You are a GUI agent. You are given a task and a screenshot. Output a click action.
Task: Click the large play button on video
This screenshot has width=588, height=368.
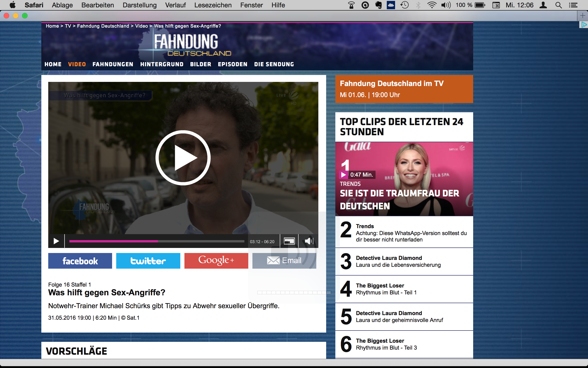[183, 158]
